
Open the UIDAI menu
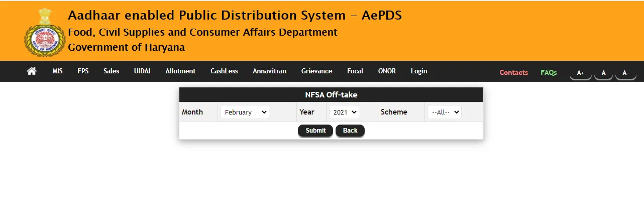coord(142,71)
